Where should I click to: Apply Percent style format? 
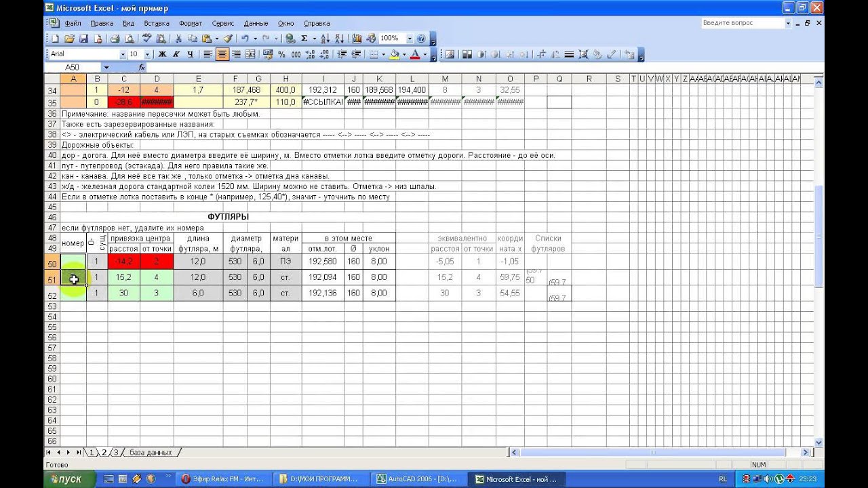[x=281, y=54]
